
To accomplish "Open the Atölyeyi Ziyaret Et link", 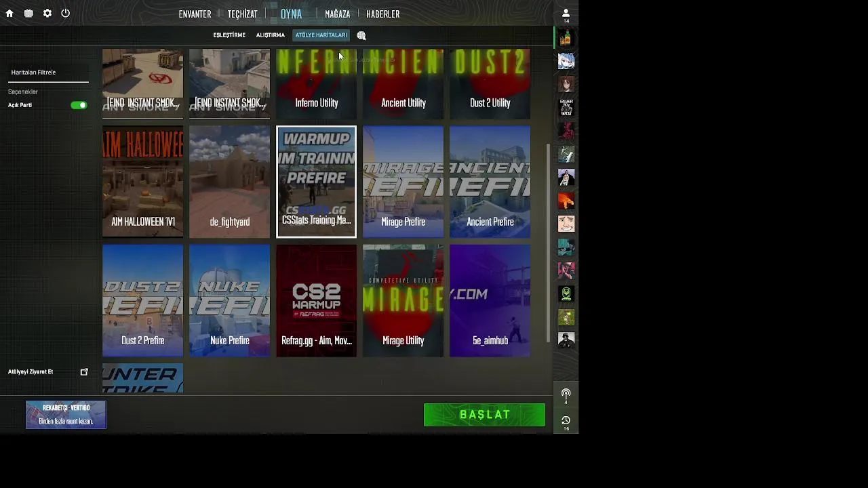I will [x=31, y=372].
